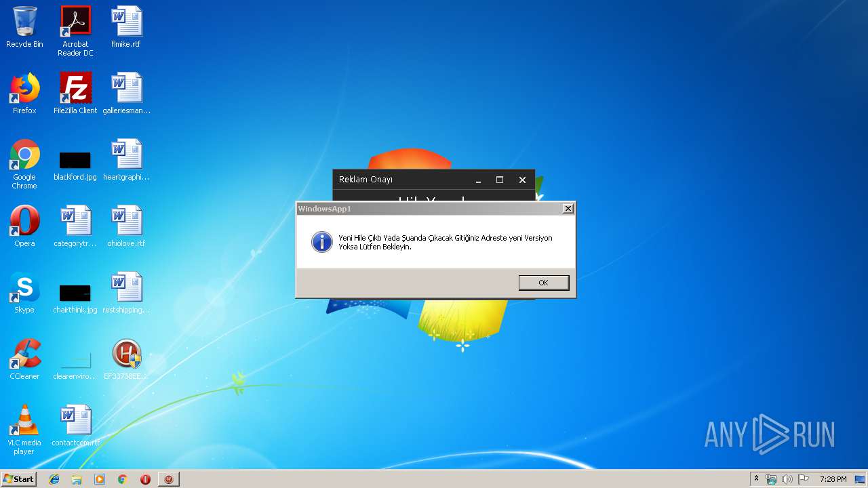Open the Start menu
868x488 pixels.
click(x=19, y=479)
